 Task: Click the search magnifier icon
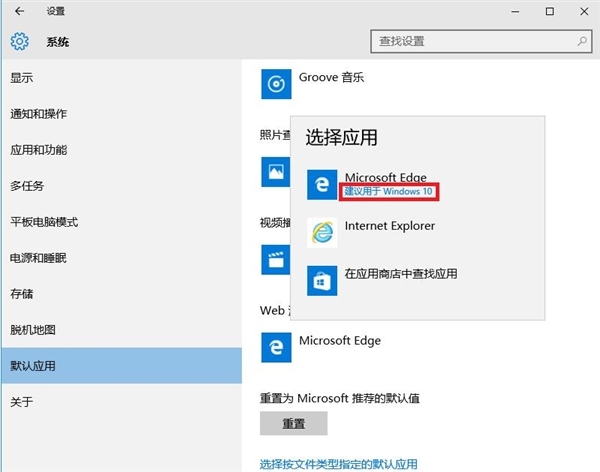(x=581, y=42)
